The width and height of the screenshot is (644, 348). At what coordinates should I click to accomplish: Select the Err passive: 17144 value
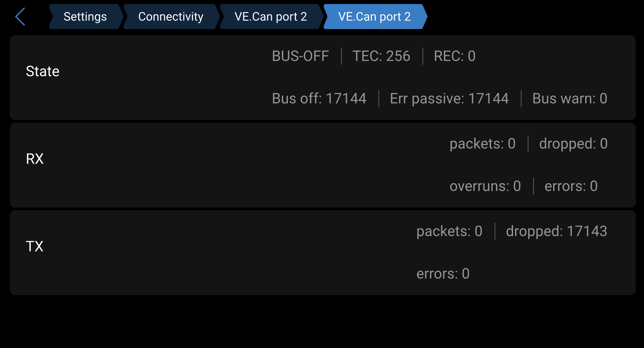click(449, 99)
